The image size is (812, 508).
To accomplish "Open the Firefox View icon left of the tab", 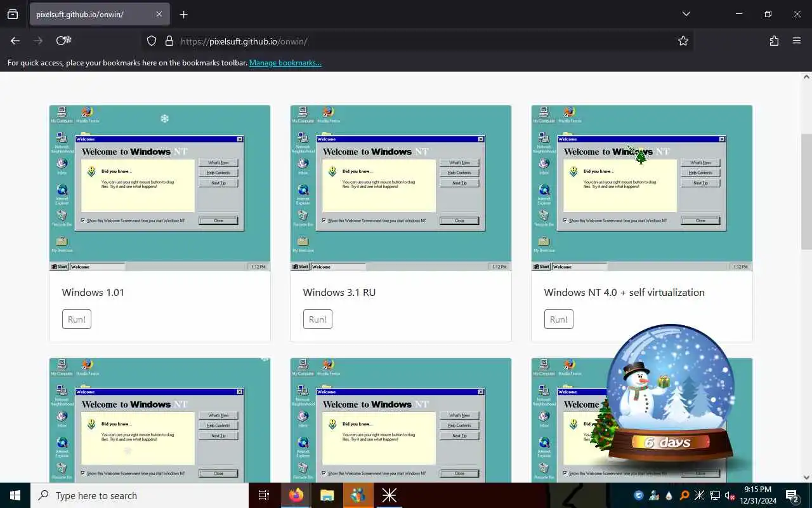I will pyautogui.click(x=13, y=14).
